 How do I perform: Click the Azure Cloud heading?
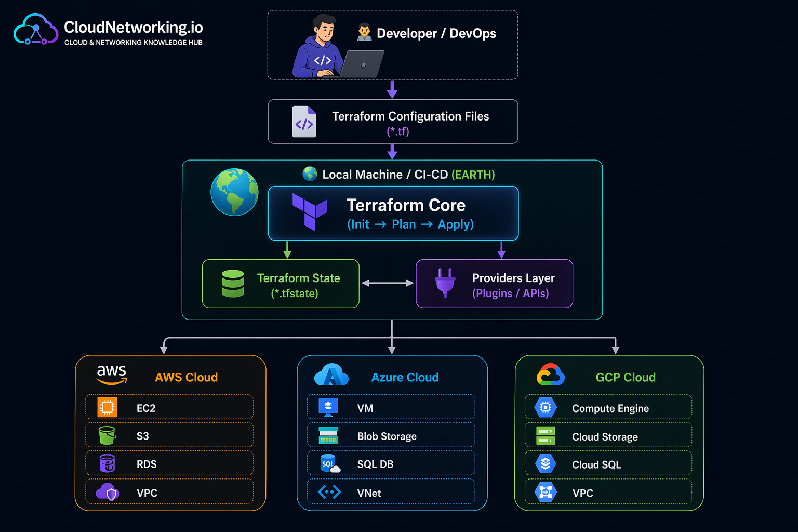coord(405,377)
